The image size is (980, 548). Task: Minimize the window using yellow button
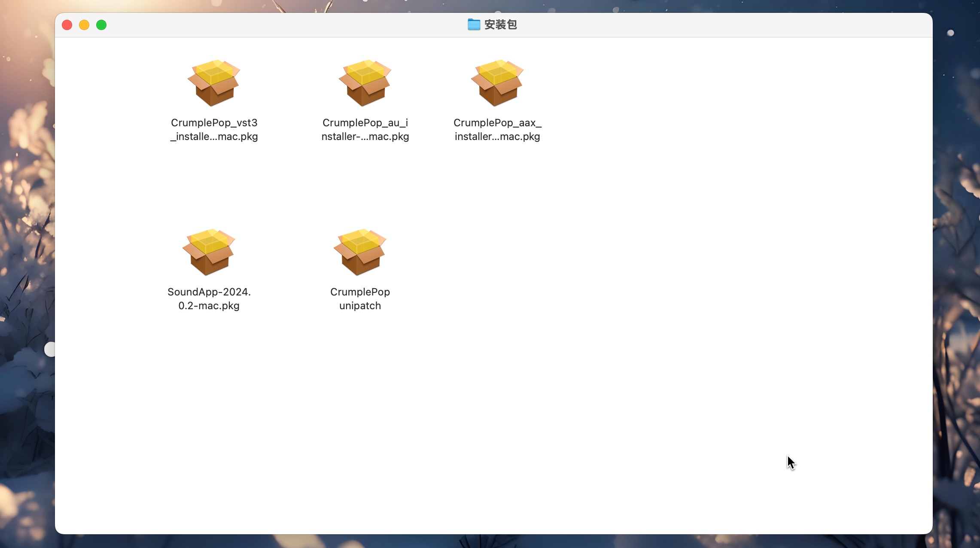pos(84,25)
